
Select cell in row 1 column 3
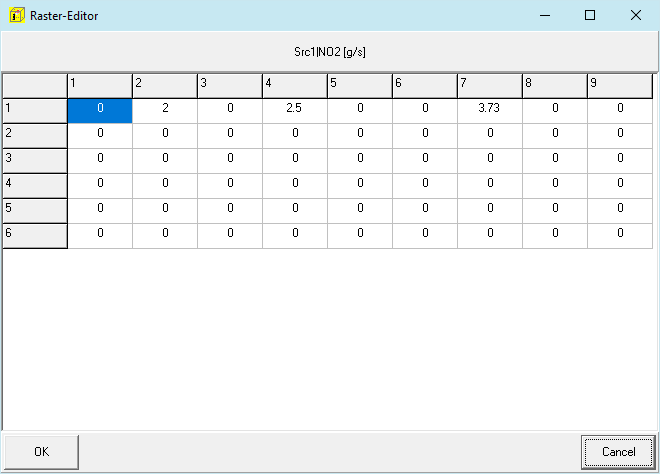point(230,111)
